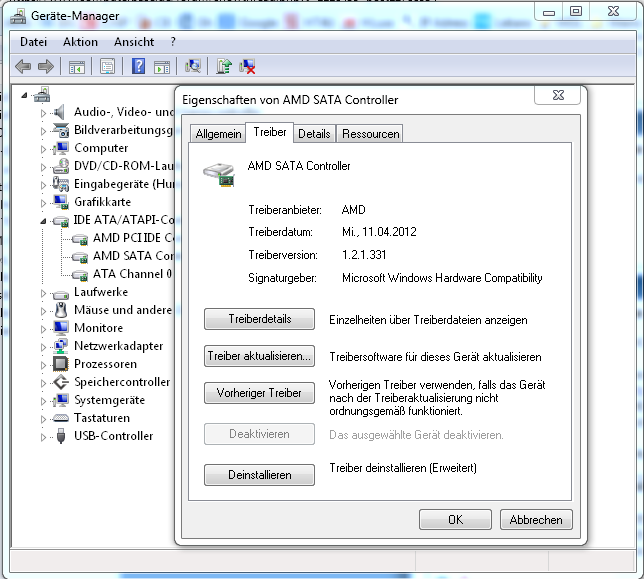Expand the Tastaturen category

pyautogui.click(x=43, y=419)
